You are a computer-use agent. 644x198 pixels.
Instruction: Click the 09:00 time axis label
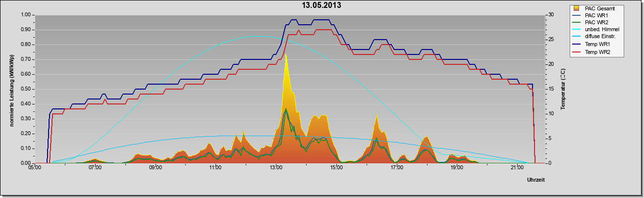point(155,168)
